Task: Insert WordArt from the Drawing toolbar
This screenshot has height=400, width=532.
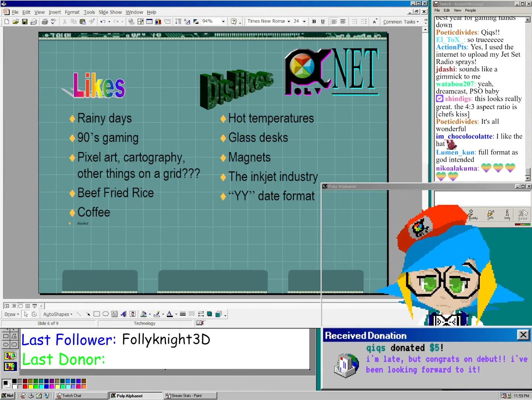Action: [x=123, y=314]
